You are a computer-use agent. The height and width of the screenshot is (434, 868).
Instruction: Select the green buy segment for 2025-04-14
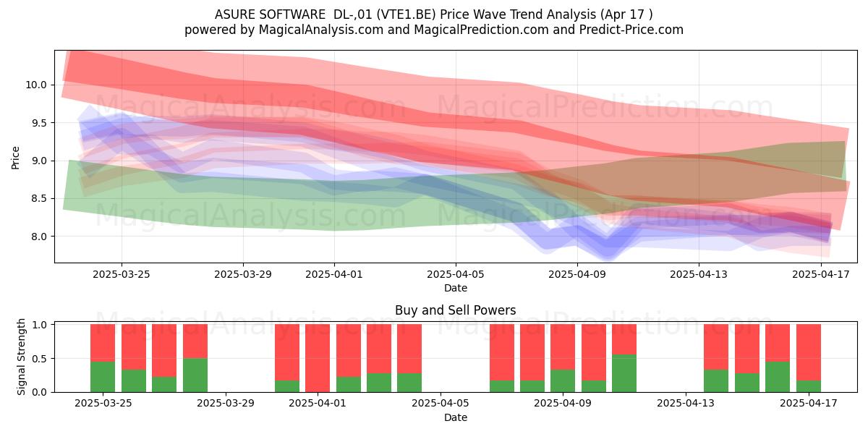pyautogui.click(x=716, y=380)
